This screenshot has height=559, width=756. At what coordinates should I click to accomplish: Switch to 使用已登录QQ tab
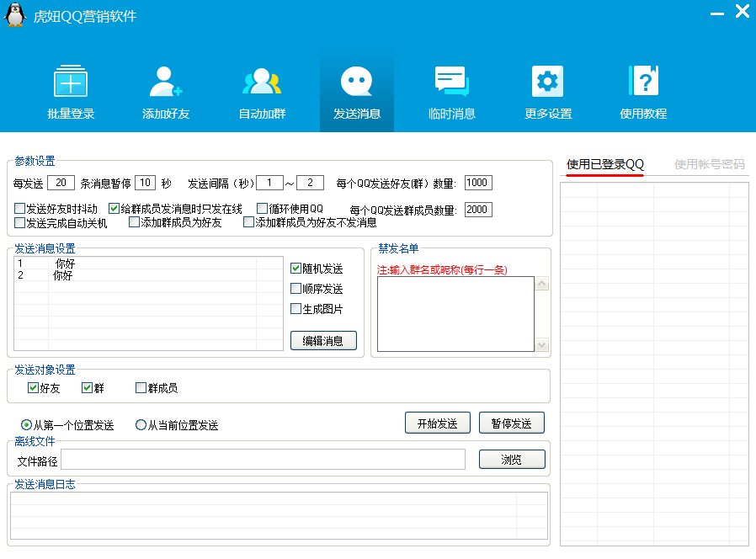pos(604,164)
